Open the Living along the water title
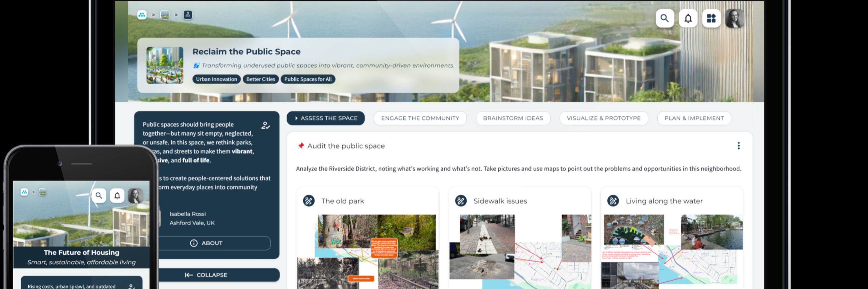Screen dimensions: 868x289 pyautogui.click(x=664, y=201)
